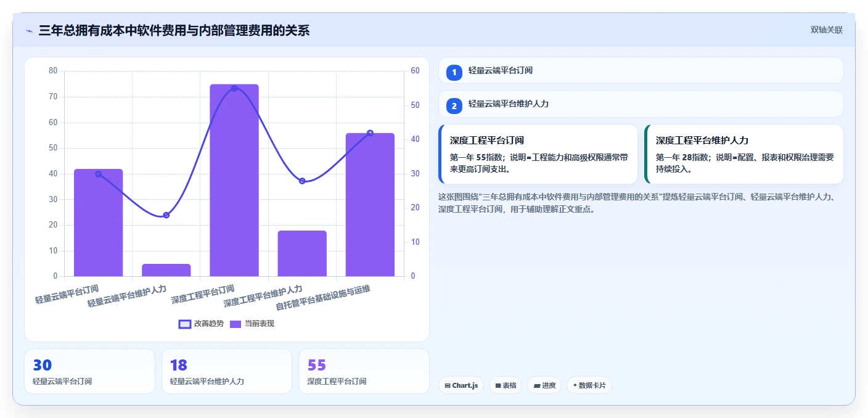Click the blue number 1 badge

click(454, 72)
